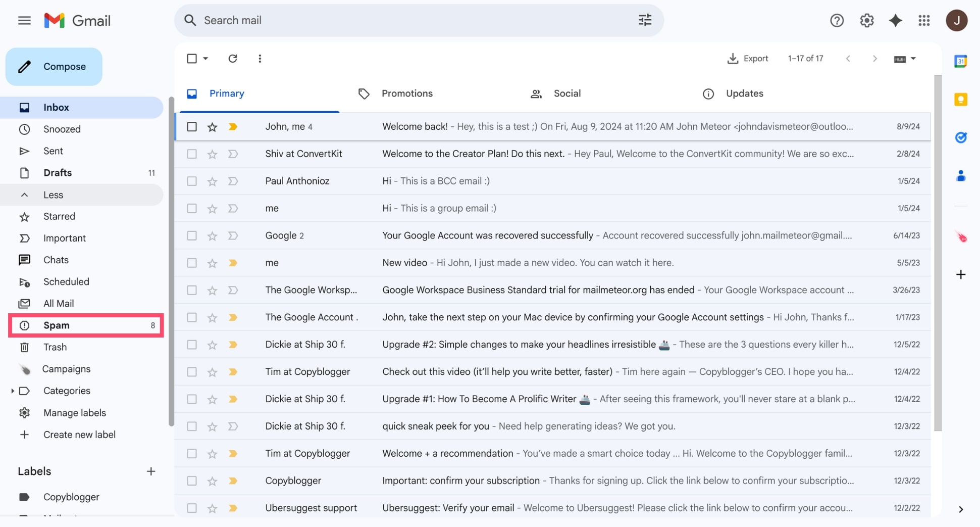Star the Shiv at ConvertKit email
This screenshot has width=980, height=527.
(212, 154)
